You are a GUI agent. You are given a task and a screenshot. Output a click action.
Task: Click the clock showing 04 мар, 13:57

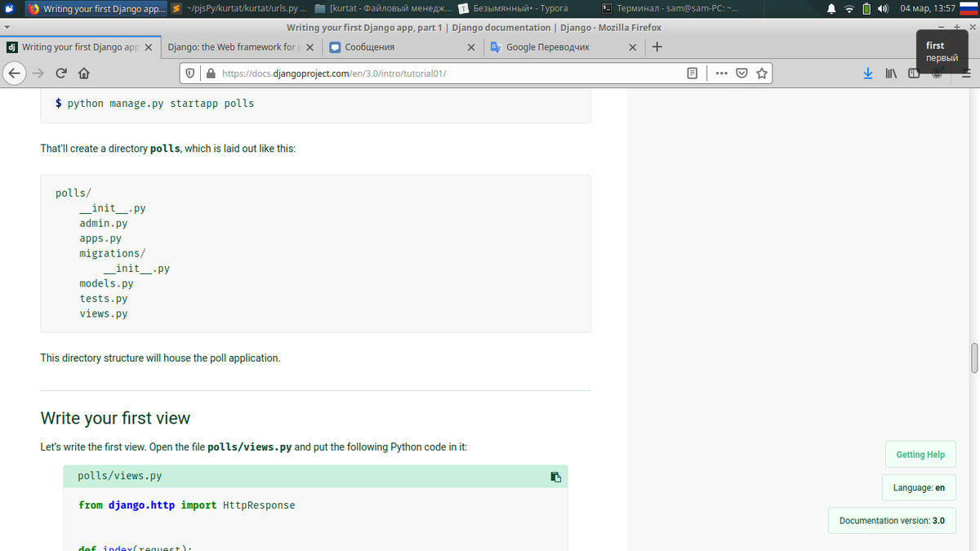click(927, 8)
